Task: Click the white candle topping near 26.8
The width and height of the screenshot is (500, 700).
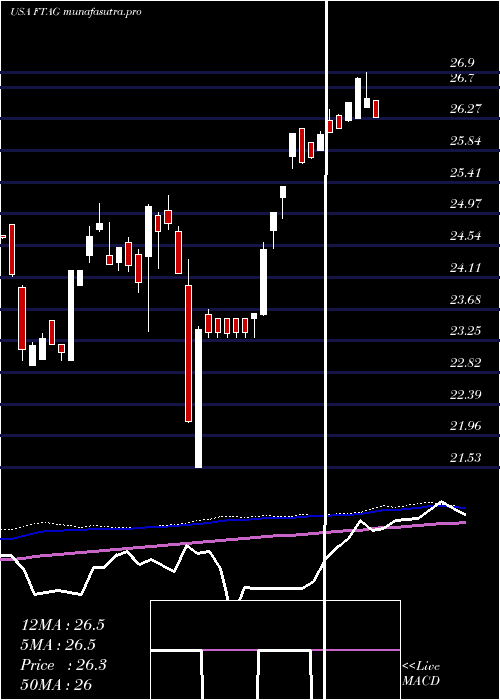Action: click(358, 99)
